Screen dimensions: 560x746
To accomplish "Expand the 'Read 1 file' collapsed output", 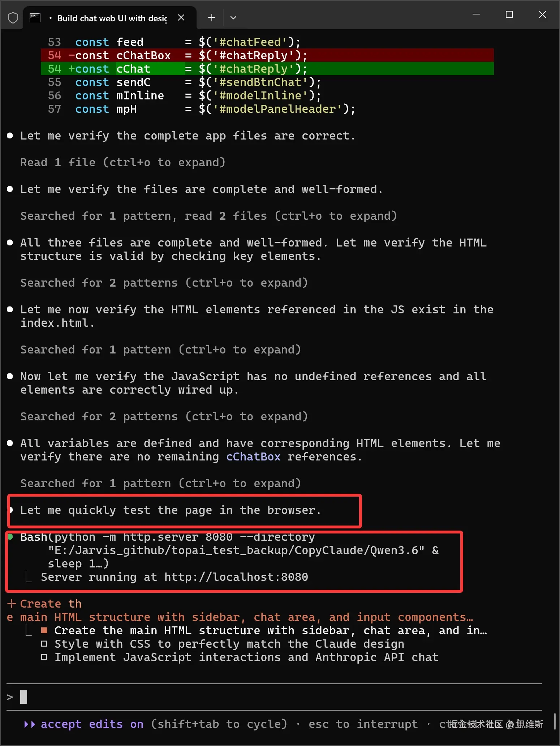I will [123, 163].
